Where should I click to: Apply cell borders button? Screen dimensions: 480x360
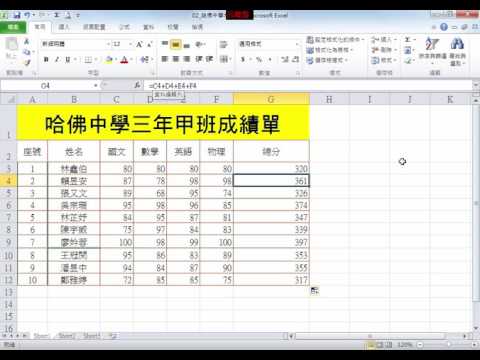point(88,60)
